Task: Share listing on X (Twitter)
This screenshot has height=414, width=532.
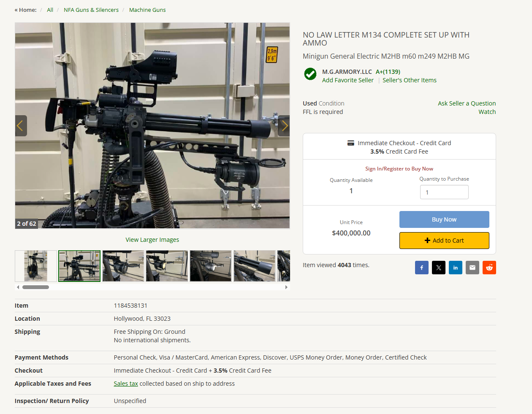Action: point(438,268)
